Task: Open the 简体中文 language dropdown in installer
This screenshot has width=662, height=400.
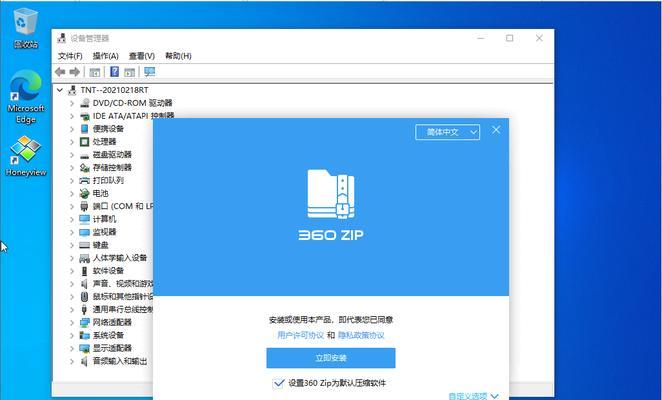Action: pos(448,132)
